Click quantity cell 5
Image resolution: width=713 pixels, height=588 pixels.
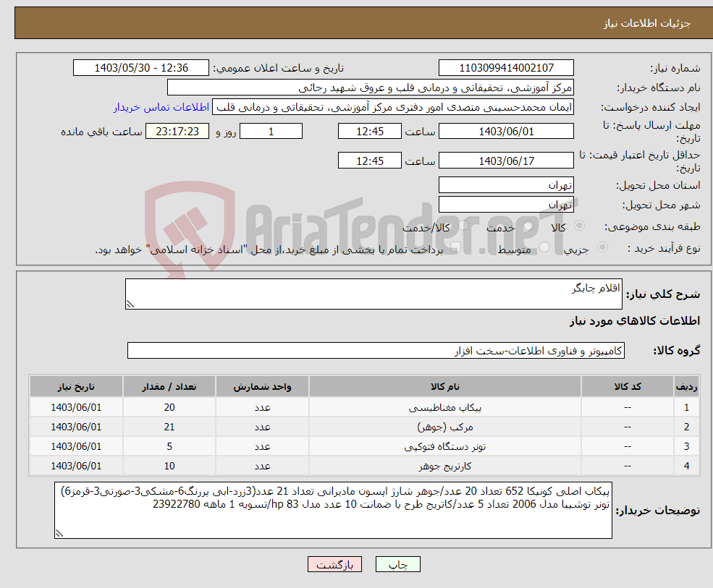point(169,446)
